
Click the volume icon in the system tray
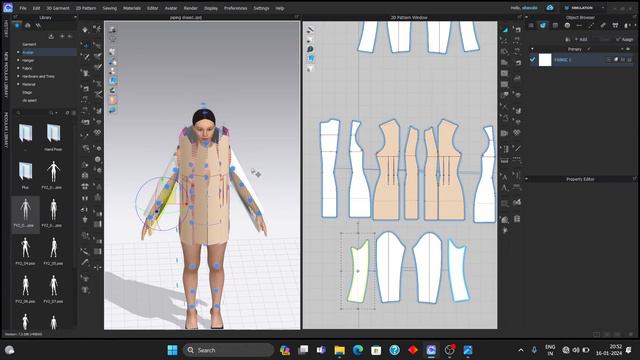(x=576, y=350)
